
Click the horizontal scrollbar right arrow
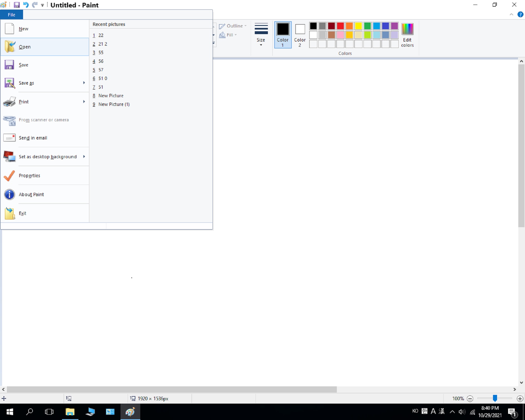(514, 389)
